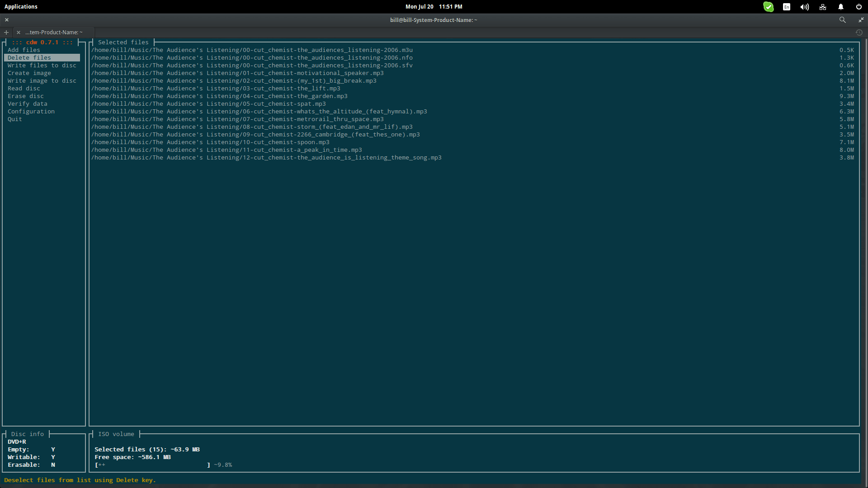Open the volume indicator in top panel

click(x=804, y=7)
